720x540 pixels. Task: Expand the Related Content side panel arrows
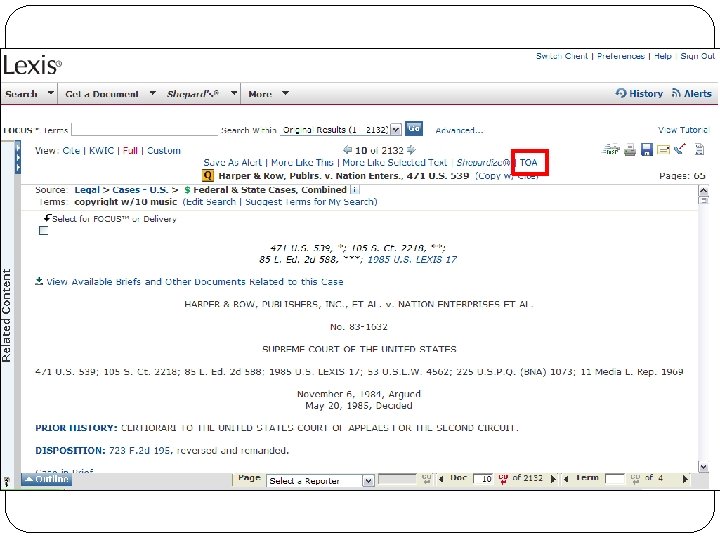pyautogui.click(x=18, y=157)
